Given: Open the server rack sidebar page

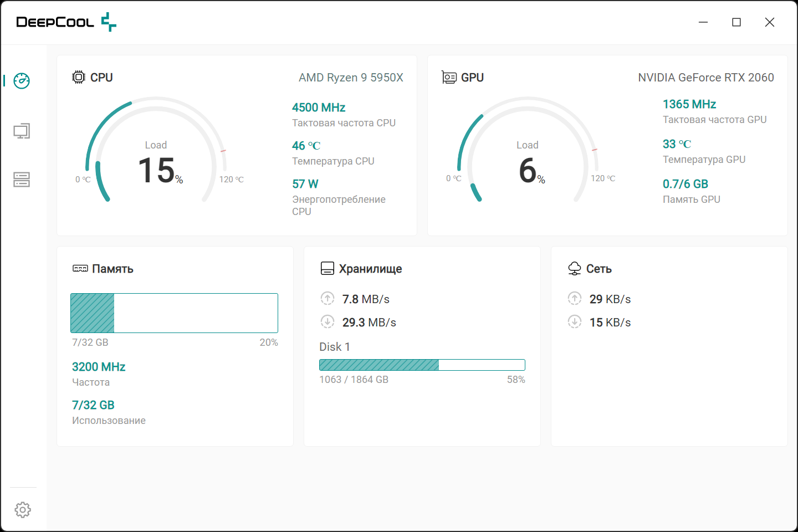Looking at the screenshot, I should click(x=22, y=180).
